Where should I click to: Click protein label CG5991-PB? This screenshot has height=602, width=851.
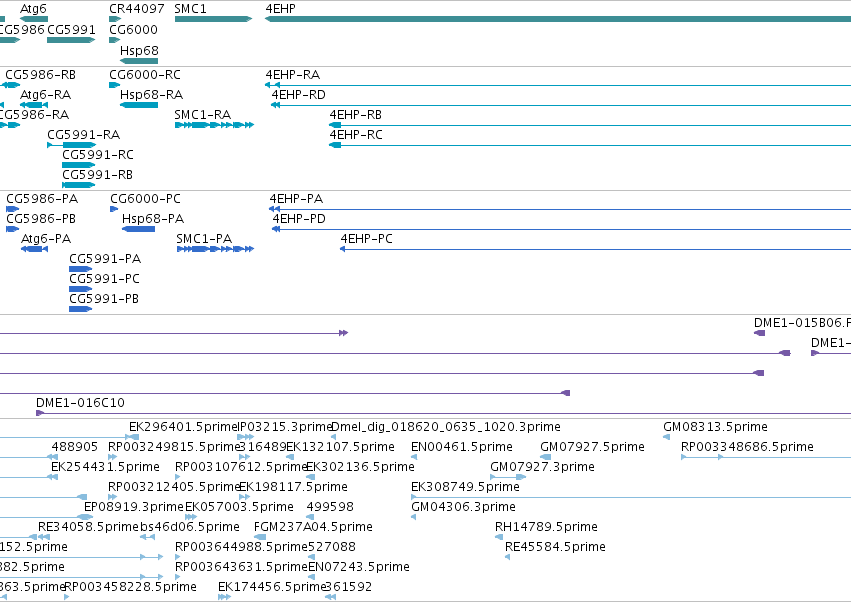[104, 299]
